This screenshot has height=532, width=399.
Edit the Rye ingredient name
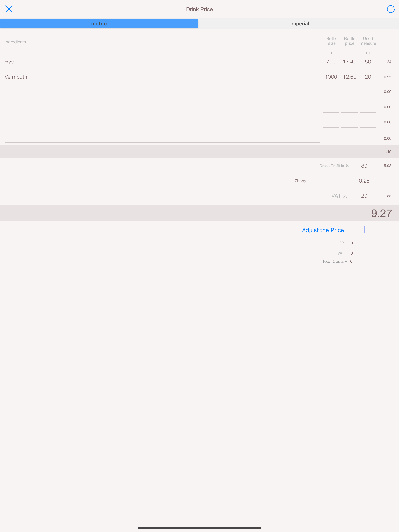pos(162,62)
